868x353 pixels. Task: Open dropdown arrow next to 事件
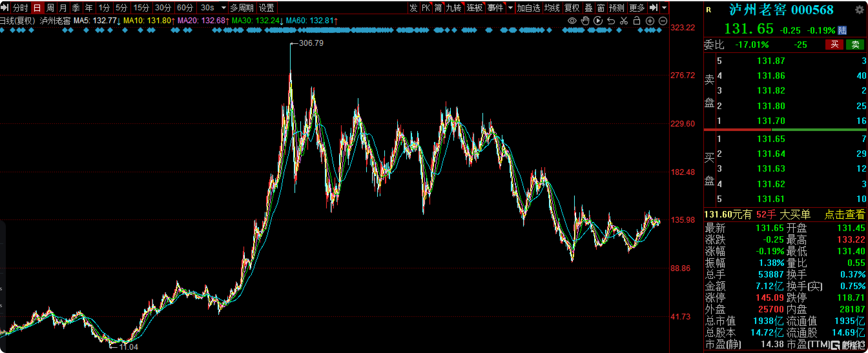tap(510, 7)
